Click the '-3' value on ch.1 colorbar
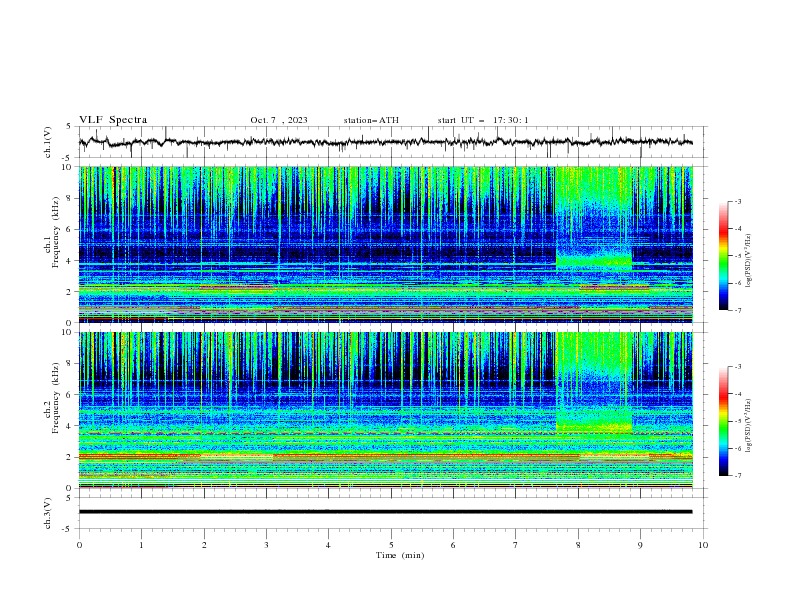Screen dimensions: 792x612 point(737,201)
